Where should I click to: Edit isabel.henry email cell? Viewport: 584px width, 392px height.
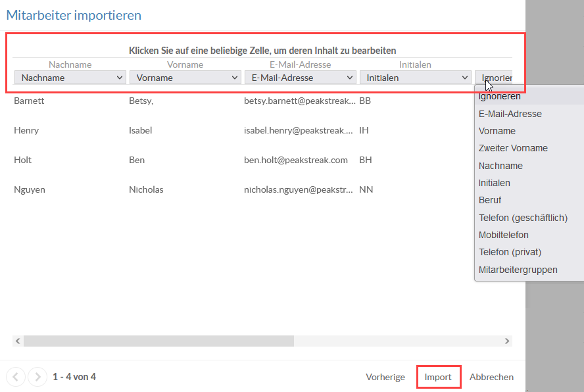click(300, 130)
